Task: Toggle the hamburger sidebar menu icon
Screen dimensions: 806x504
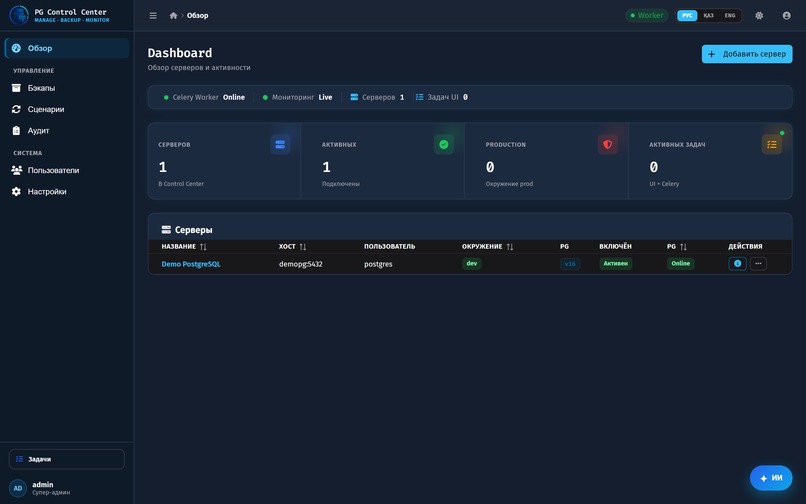Action: [153, 15]
